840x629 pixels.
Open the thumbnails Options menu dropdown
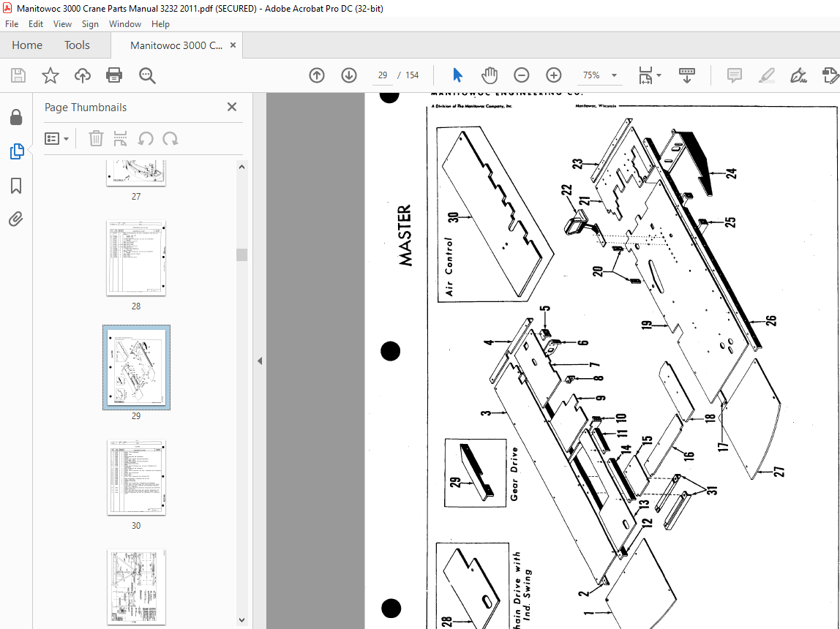pyautogui.click(x=57, y=139)
